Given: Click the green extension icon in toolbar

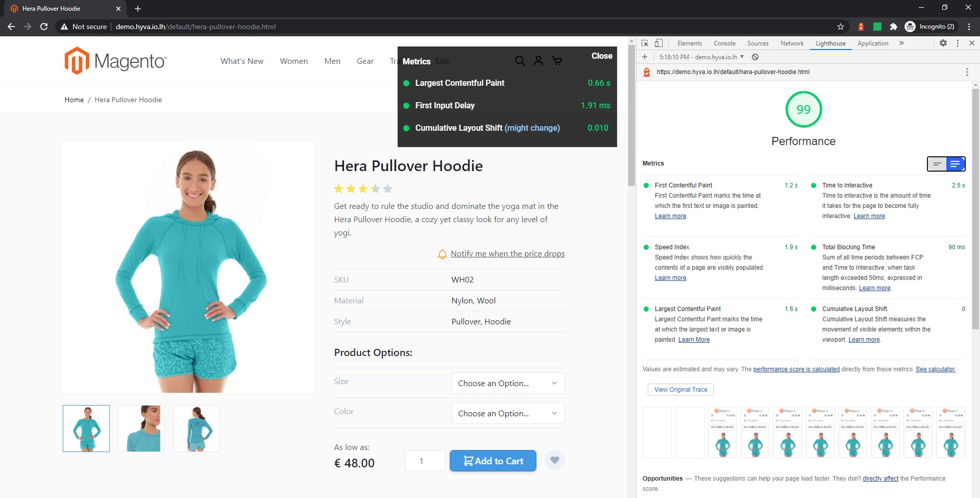Looking at the screenshot, I should (877, 27).
